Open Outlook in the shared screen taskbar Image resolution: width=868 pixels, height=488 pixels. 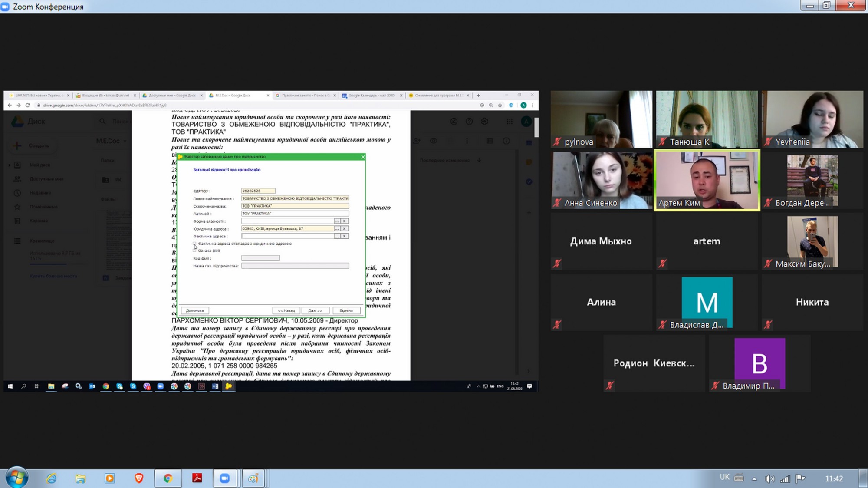click(92, 386)
